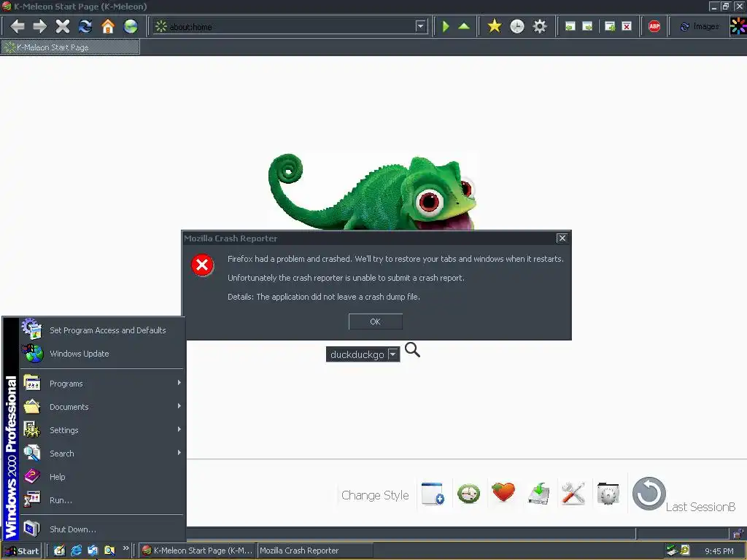Click the green Up arrow icon
The image size is (747, 560).
tap(464, 26)
